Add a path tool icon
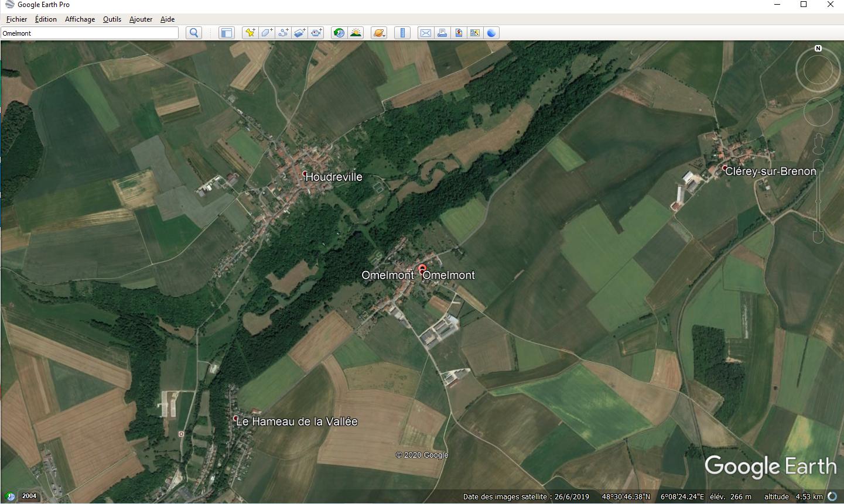 click(x=283, y=33)
